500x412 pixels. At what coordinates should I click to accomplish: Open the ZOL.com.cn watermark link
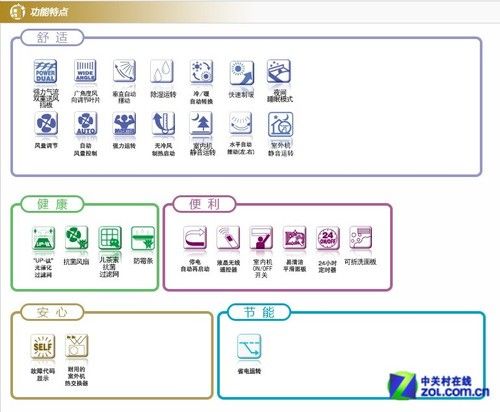coord(439,386)
